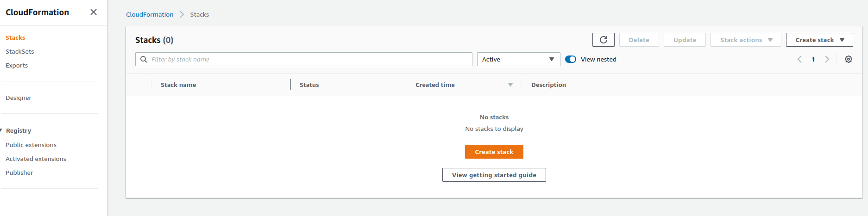Open table preferences gear icon
868x216 pixels.
[x=848, y=59]
